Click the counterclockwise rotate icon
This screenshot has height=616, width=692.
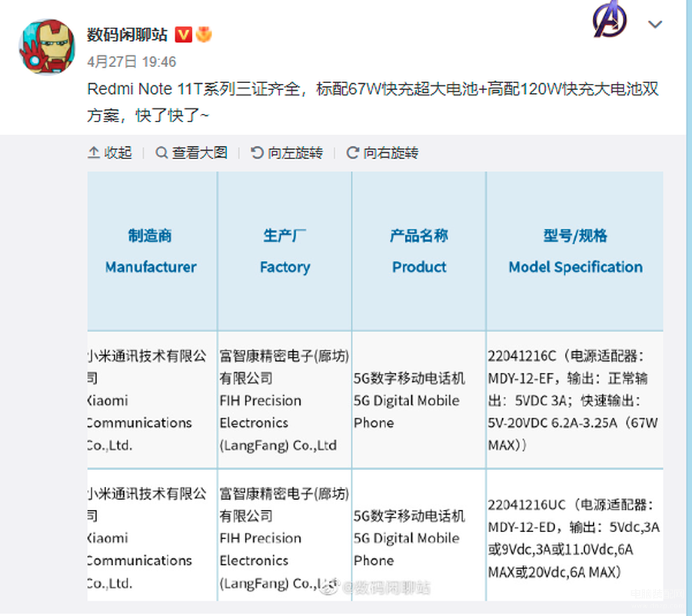click(257, 153)
